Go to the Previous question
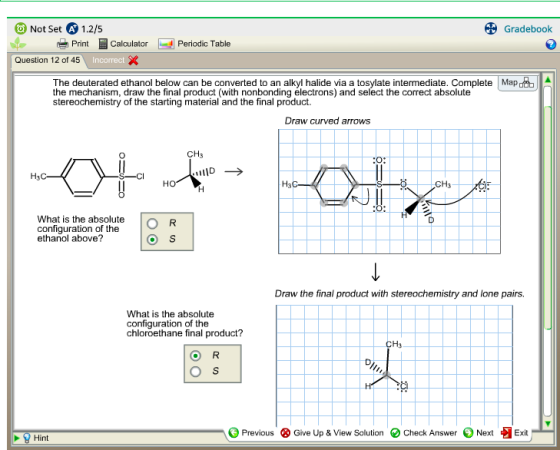 [251, 433]
